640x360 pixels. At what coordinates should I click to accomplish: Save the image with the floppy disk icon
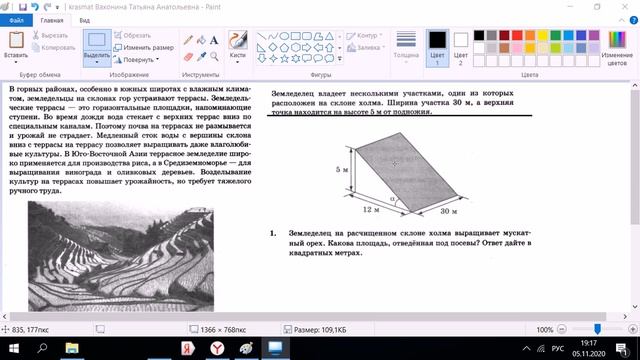(x=23, y=7)
